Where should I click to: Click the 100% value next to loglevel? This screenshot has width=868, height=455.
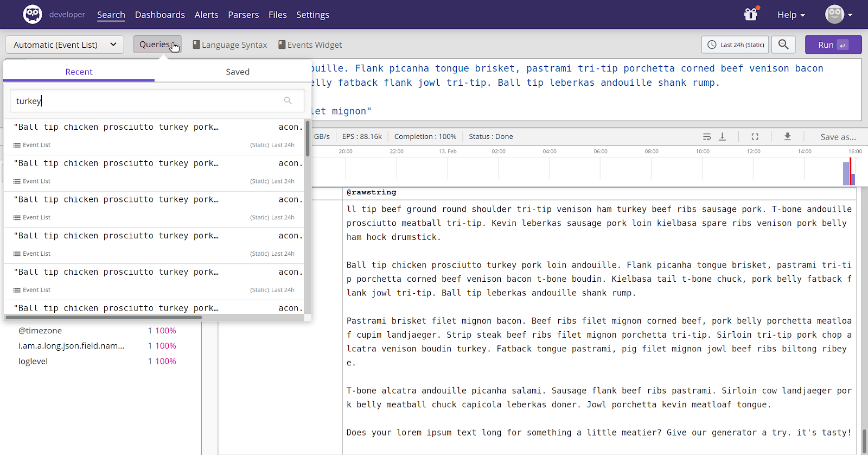click(x=166, y=361)
